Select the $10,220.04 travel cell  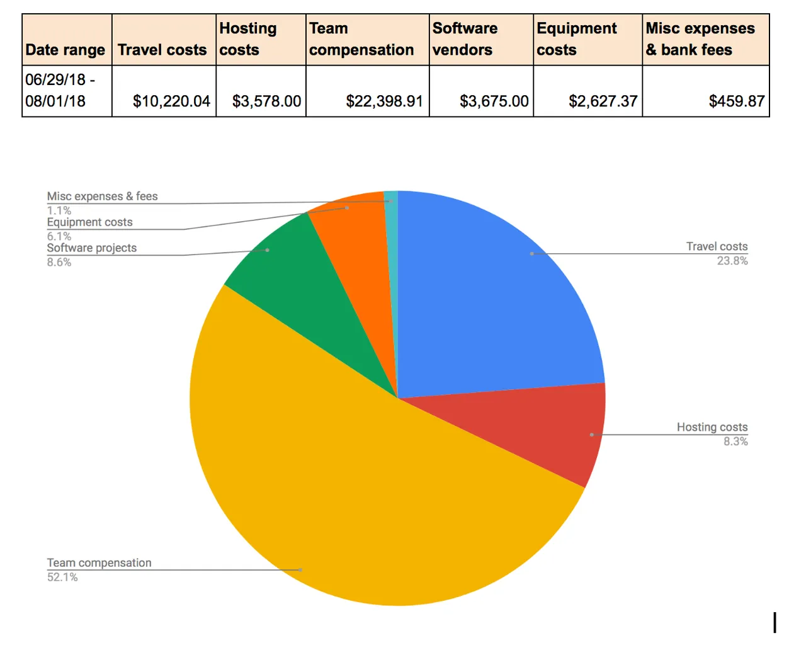tap(164, 91)
